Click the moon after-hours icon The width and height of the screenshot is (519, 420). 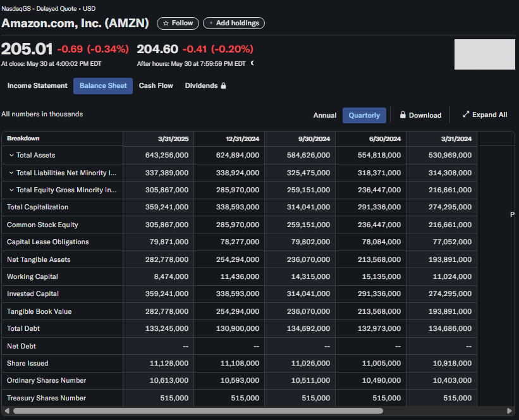click(252, 63)
